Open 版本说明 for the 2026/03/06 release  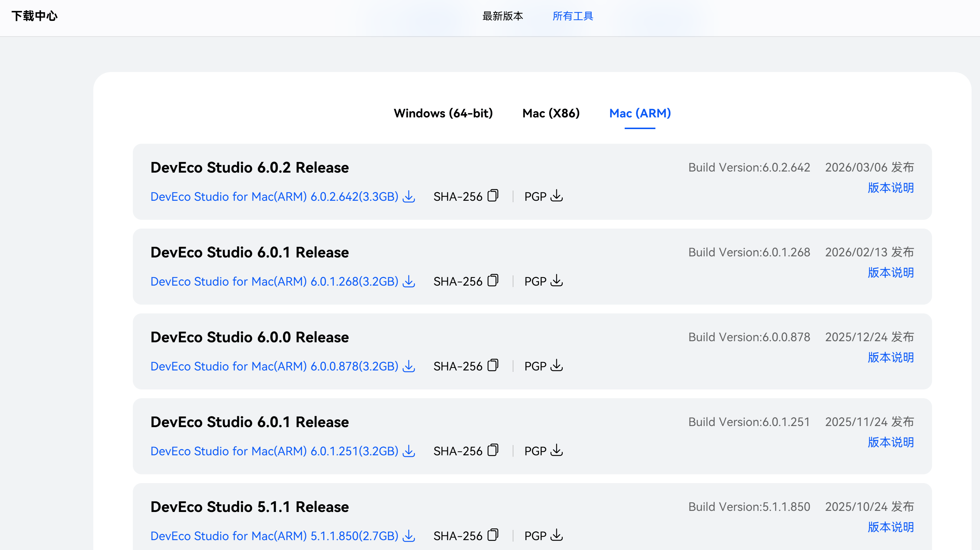point(891,188)
